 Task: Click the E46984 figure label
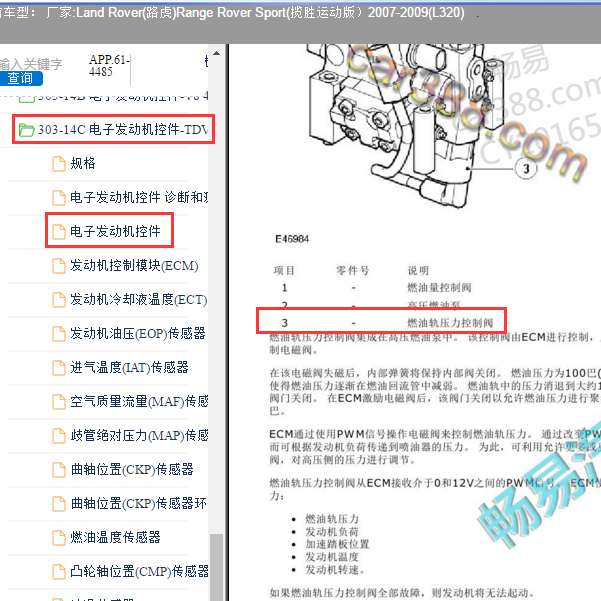(x=292, y=239)
